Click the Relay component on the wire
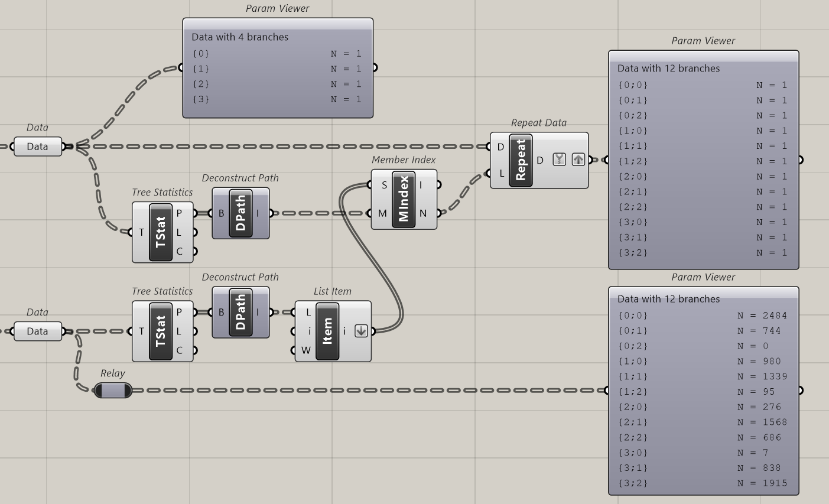Screen dimensions: 829x504 pyautogui.click(x=113, y=391)
